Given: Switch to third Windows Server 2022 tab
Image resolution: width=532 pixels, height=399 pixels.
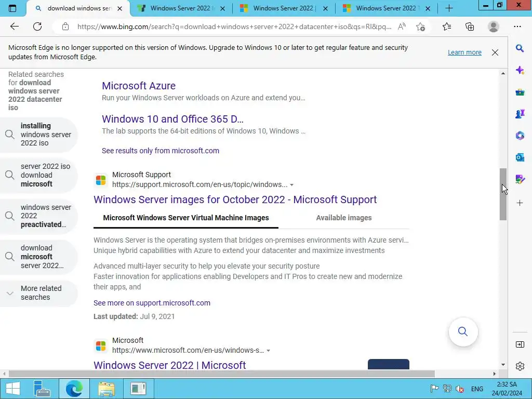Looking at the screenshot, I should click(x=284, y=8).
